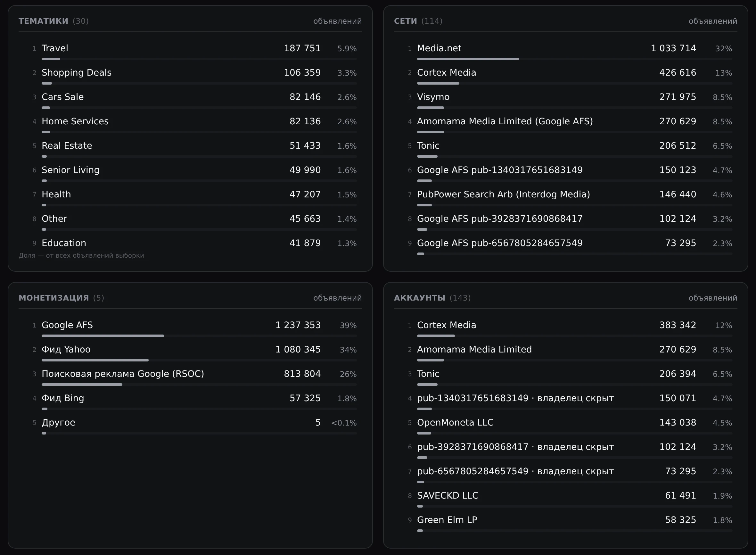Viewport: 756px width, 555px height.
Task: Click the МОНЕТИЗАЦИЯ panel heading
Action: [x=54, y=298]
